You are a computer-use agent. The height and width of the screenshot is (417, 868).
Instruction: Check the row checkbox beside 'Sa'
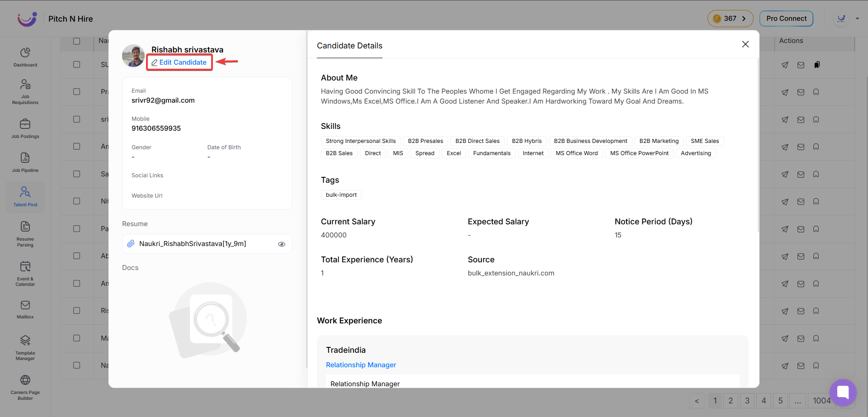click(x=77, y=174)
